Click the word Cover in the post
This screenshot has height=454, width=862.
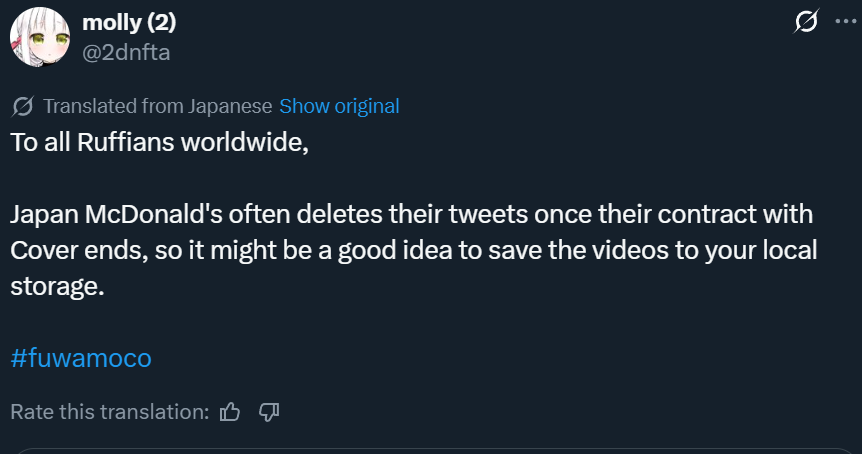pyautogui.click(x=44, y=250)
